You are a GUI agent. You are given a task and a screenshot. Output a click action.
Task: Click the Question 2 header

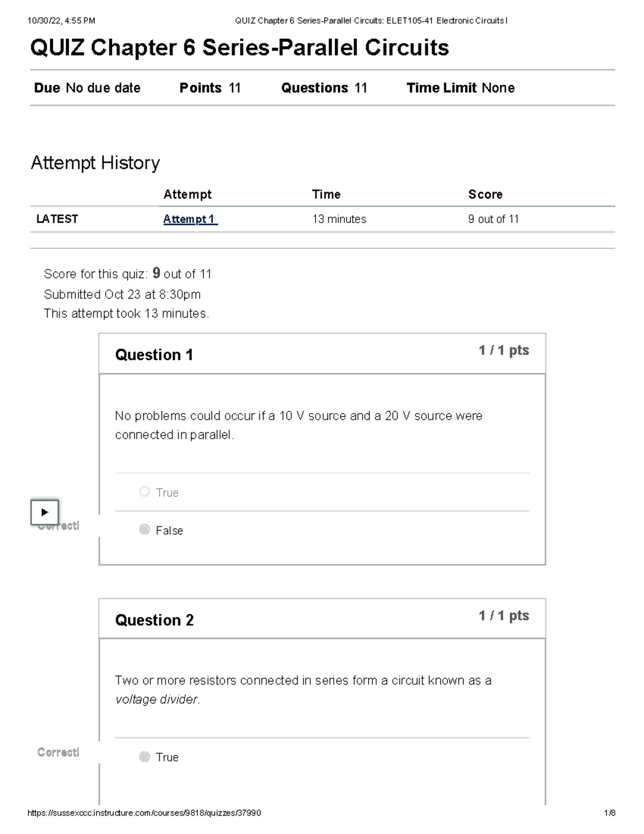tap(154, 620)
